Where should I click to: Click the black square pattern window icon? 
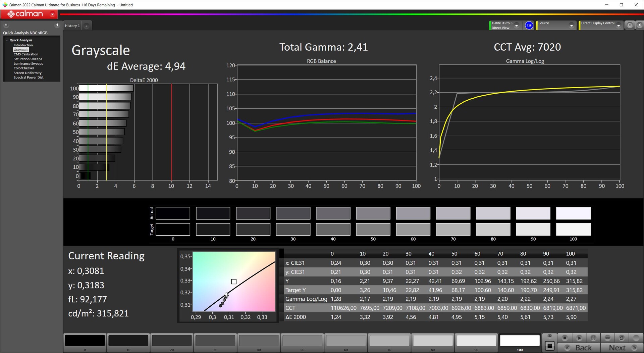coord(549,346)
